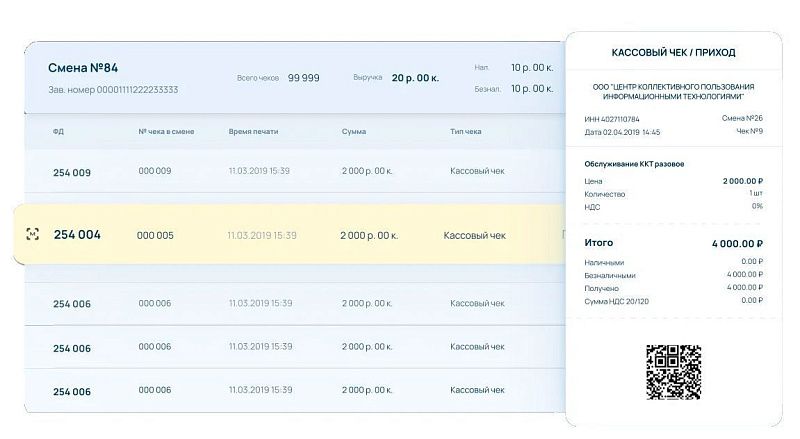Screen dimensions: 800x439
Task: Click the Итого label on the receipt
Action: [598, 242]
